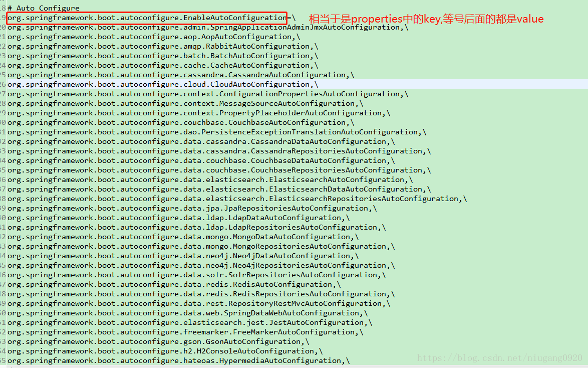Click the SpringDataWebAutoConfiguration line
The width and height of the screenshot is (588, 368).
187,313
